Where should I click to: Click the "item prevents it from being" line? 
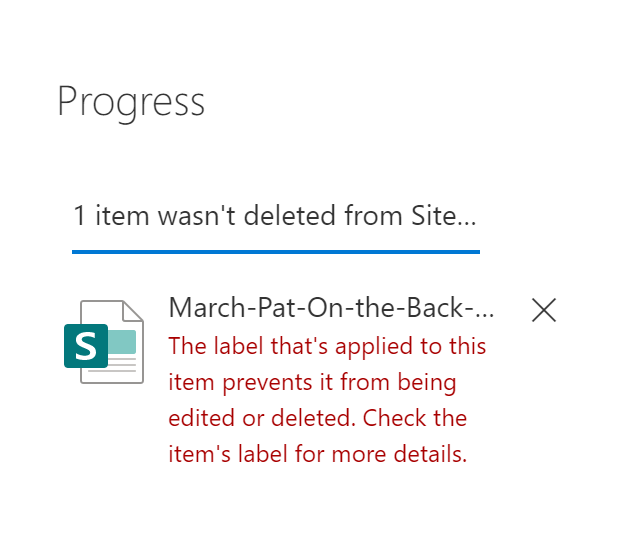pos(312,382)
